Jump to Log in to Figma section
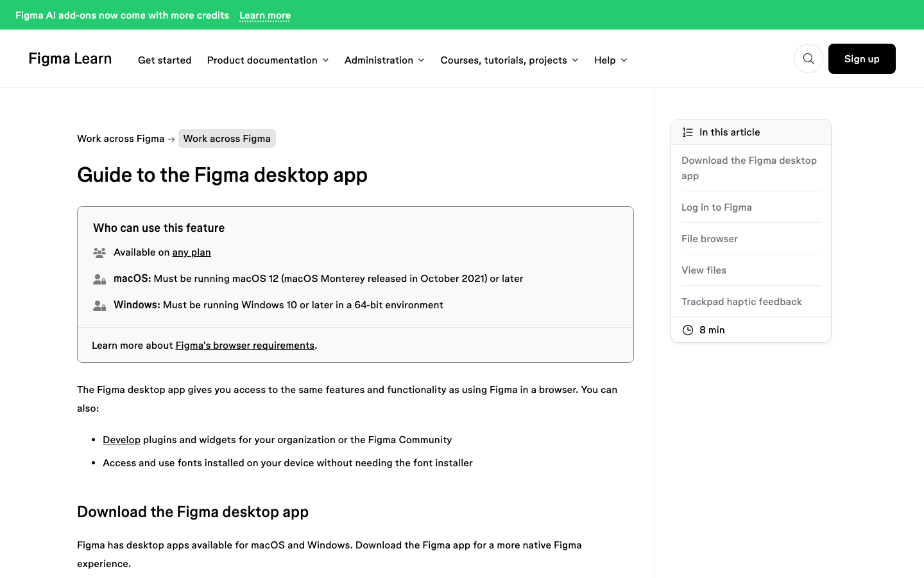Viewport: 924px width, 578px height. (717, 207)
